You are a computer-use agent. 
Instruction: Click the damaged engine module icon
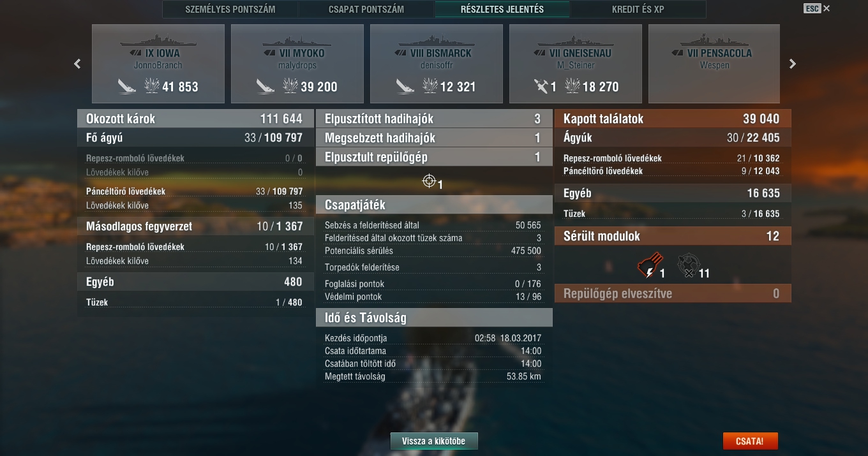tap(650, 265)
